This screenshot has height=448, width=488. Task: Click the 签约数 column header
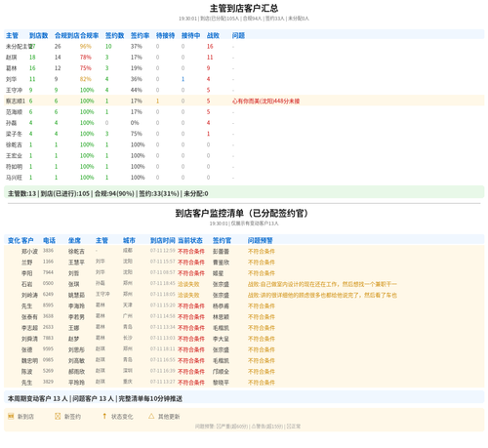[114, 35]
